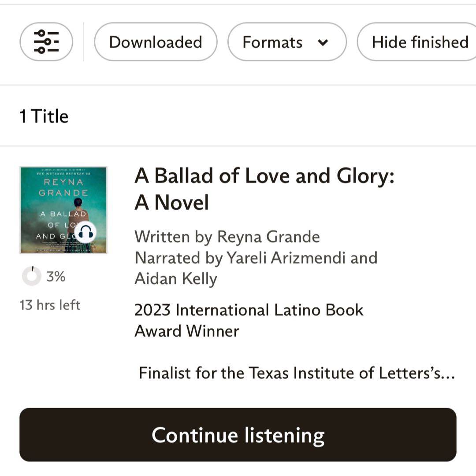Click the circular progress ring icon
Image resolution: width=476 pixels, height=476 pixels.
click(x=31, y=276)
